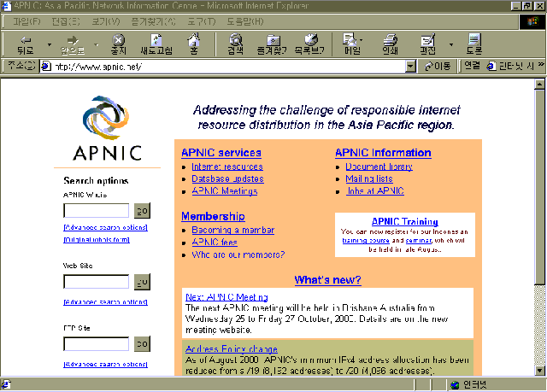The height and width of the screenshot is (392, 547).
Task: Click Go button next to FTP Site field
Action: (x=143, y=344)
